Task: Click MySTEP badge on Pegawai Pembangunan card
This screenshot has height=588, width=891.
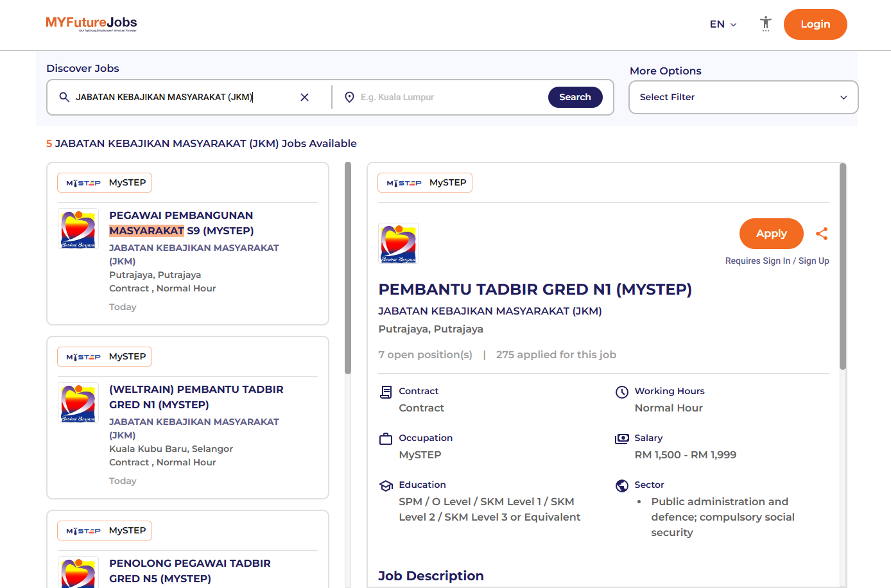Action: click(x=105, y=183)
